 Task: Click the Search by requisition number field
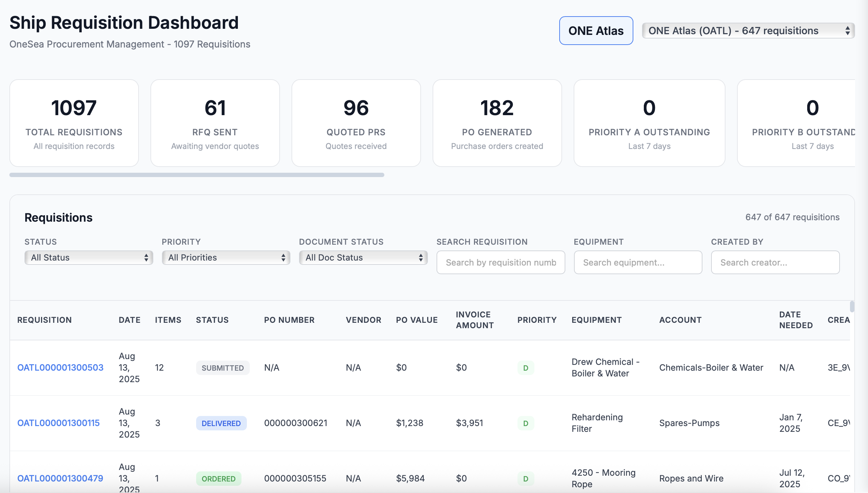point(500,262)
